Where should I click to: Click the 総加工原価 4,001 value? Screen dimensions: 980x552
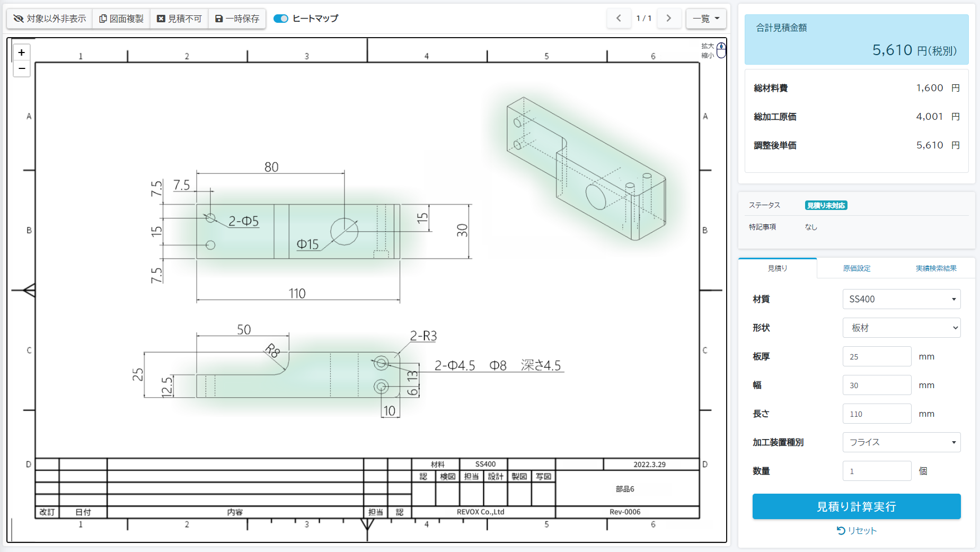tap(930, 117)
